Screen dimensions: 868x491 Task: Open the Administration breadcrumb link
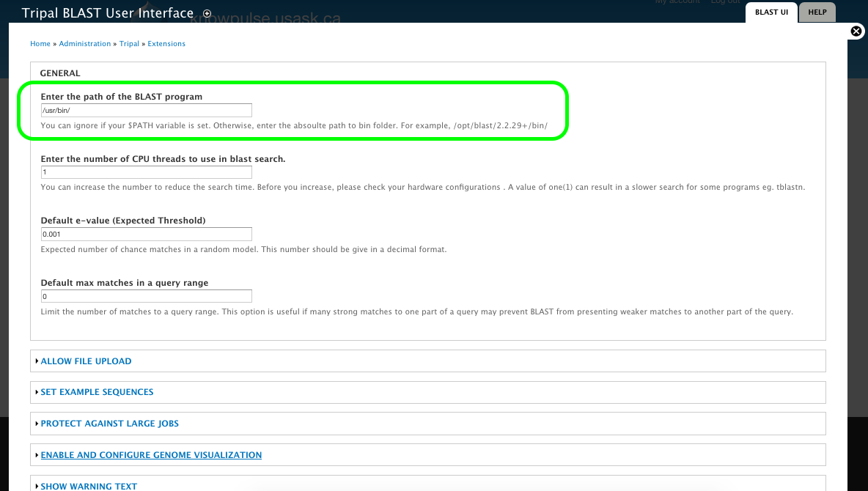[85, 44]
